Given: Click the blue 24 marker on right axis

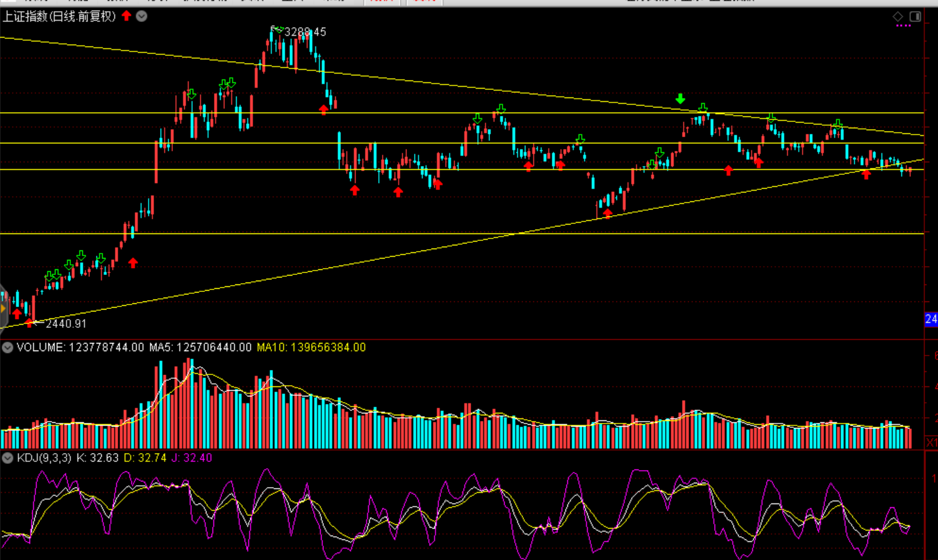Looking at the screenshot, I should point(931,319).
